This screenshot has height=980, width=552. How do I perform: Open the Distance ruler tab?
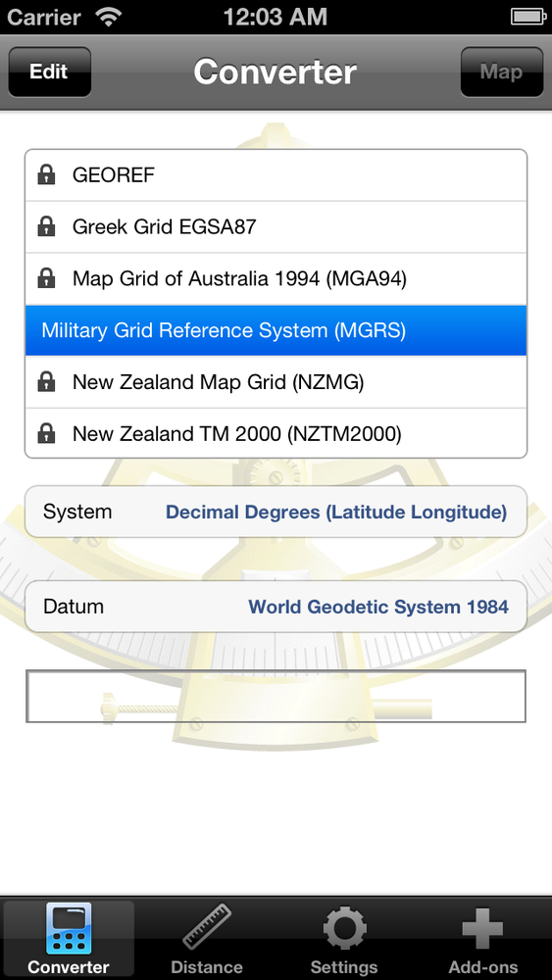point(207,939)
